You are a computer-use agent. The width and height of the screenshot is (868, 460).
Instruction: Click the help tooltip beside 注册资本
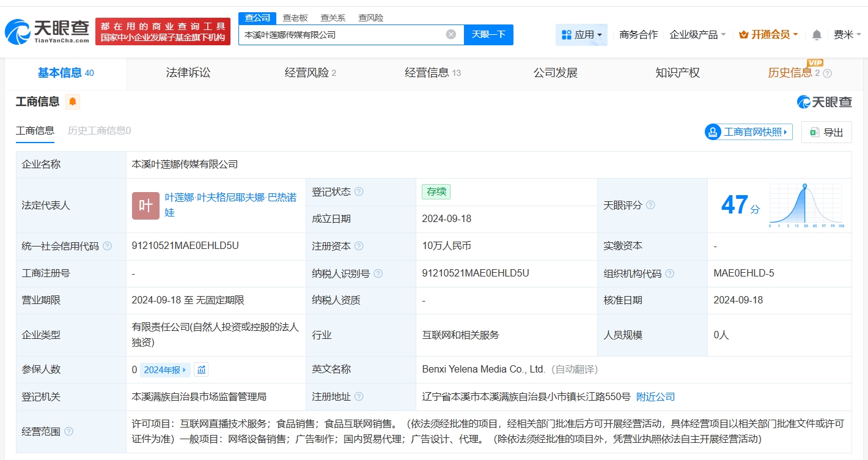(x=359, y=246)
